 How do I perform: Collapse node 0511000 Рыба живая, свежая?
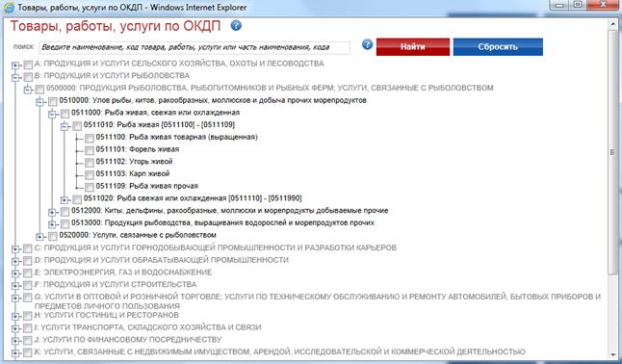(52, 114)
